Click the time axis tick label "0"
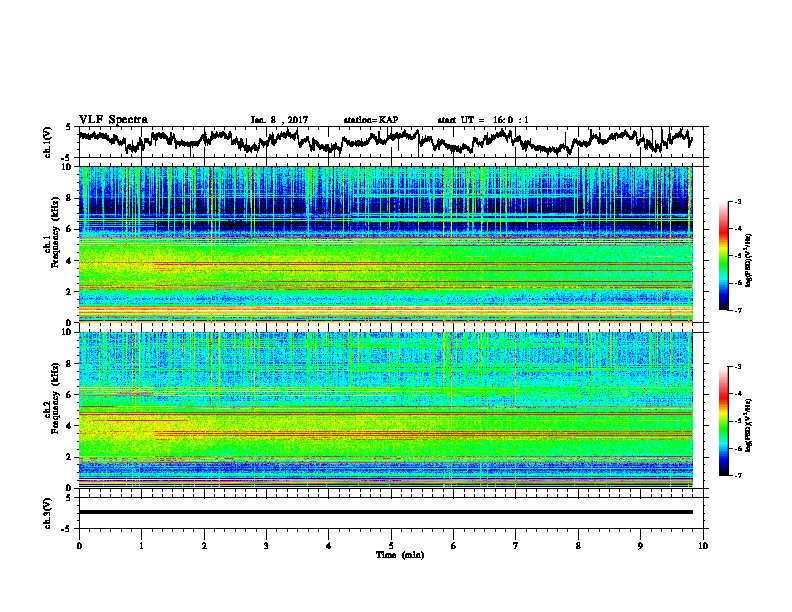 pyautogui.click(x=79, y=546)
